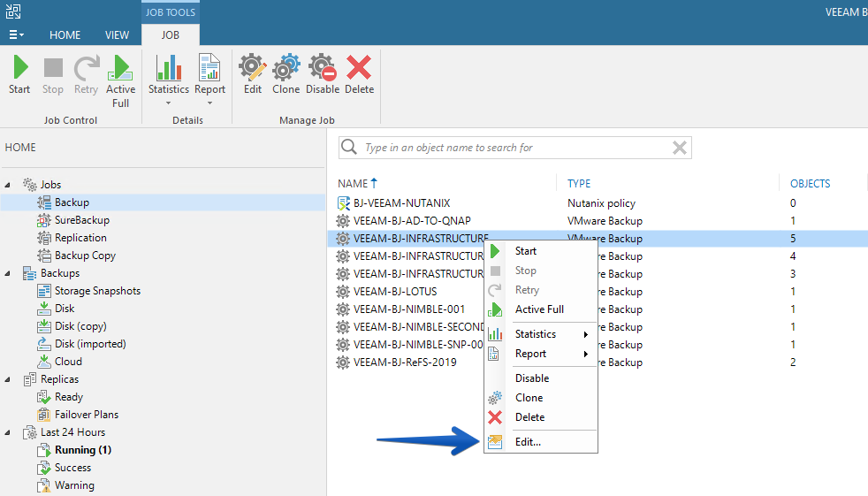This screenshot has width=868, height=496.
Task: Click the JOB TOOLS contextual tab header
Action: pos(171,12)
